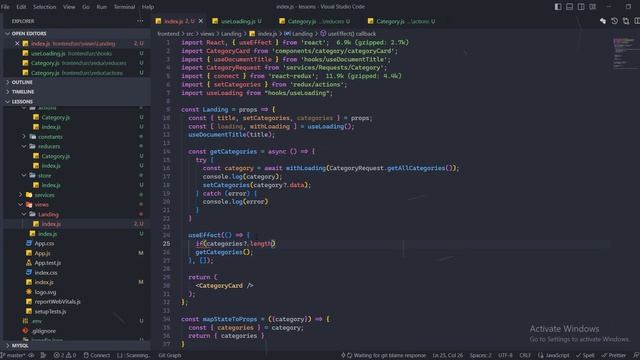
Task: Click the master branch status item
Action: click(x=13, y=356)
